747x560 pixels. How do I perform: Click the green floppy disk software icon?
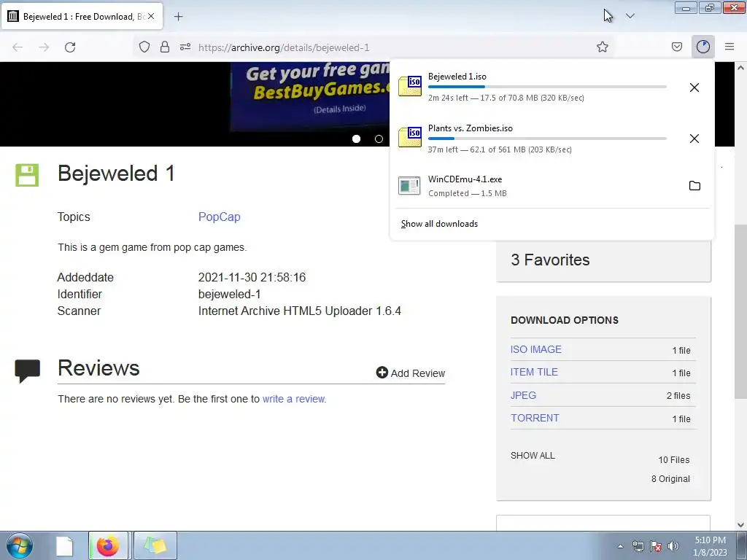click(27, 175)
